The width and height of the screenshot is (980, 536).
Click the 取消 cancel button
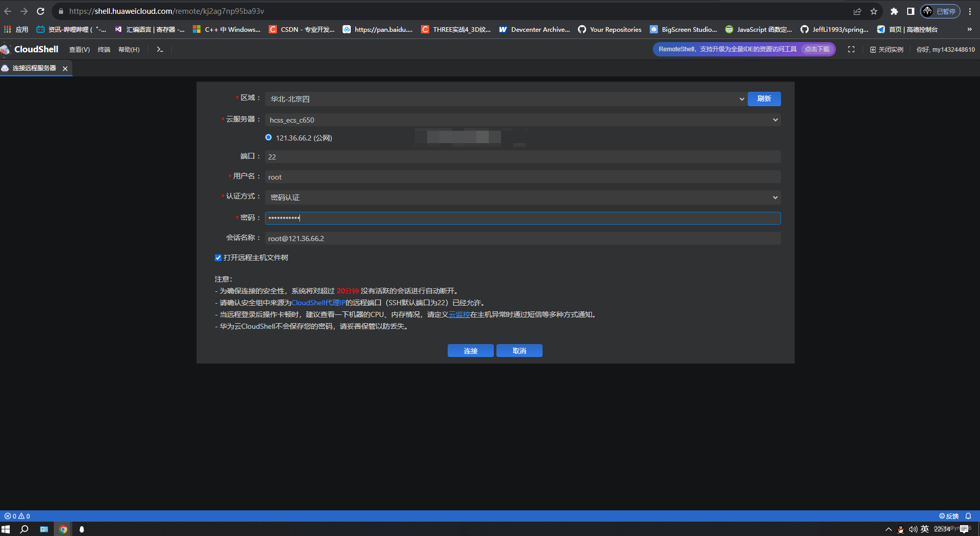point(519,351)
